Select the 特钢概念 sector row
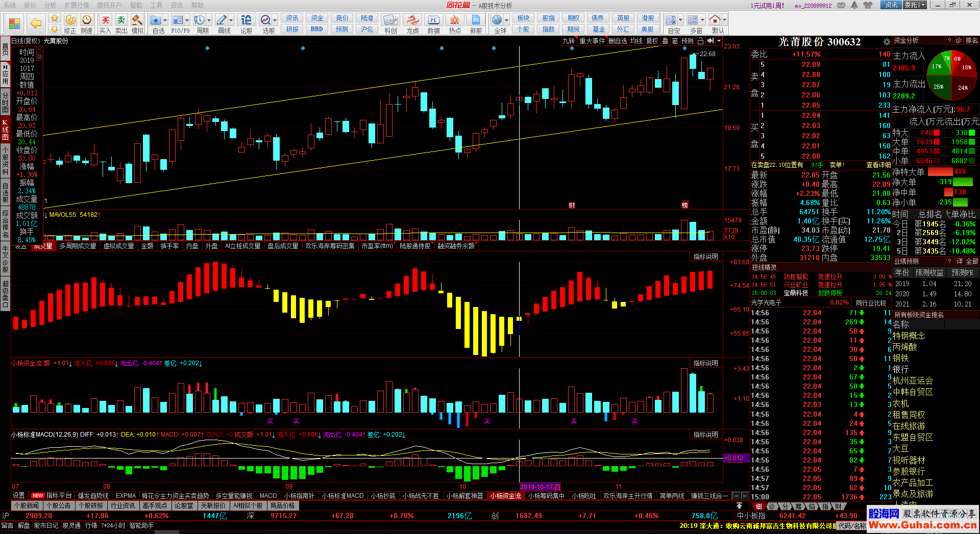 pyautogui.click(x=909, y=336)
